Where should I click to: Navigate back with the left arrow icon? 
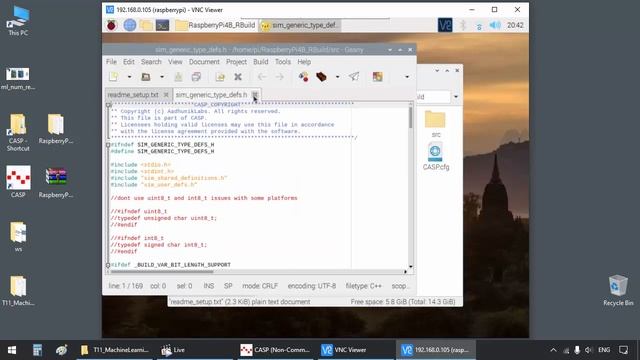point(262,77)
